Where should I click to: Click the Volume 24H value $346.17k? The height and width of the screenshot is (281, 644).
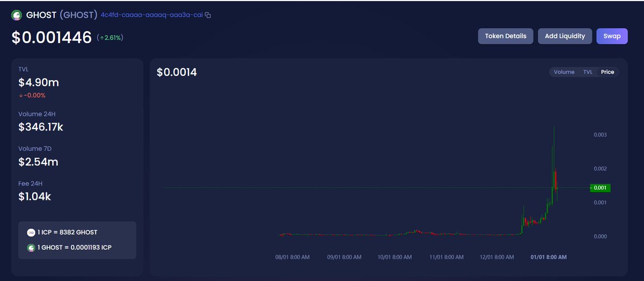click(x=41, y=127)
